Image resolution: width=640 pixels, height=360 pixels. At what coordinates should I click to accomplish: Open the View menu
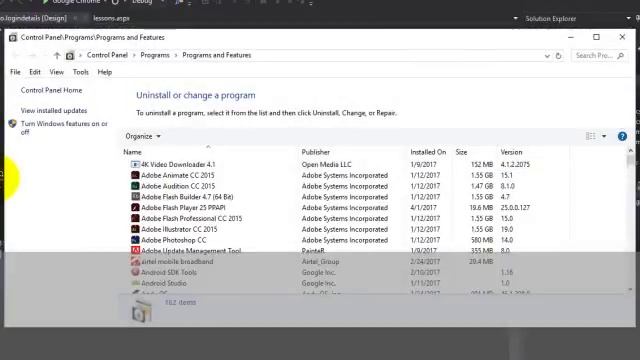(56, 72)
